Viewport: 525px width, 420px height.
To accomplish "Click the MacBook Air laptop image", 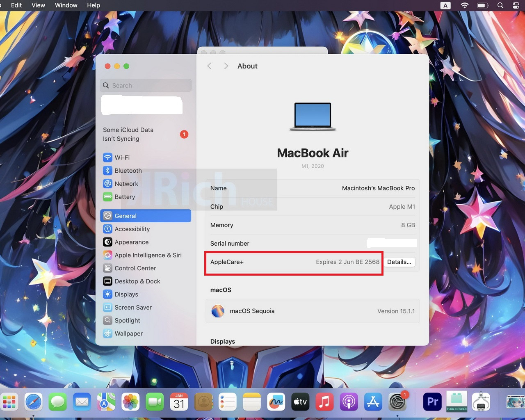I will (313, 116).
